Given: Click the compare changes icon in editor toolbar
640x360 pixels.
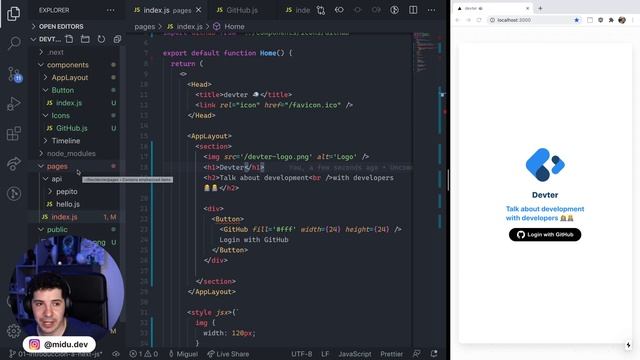Looking at the screenshot, I should 321,10.
